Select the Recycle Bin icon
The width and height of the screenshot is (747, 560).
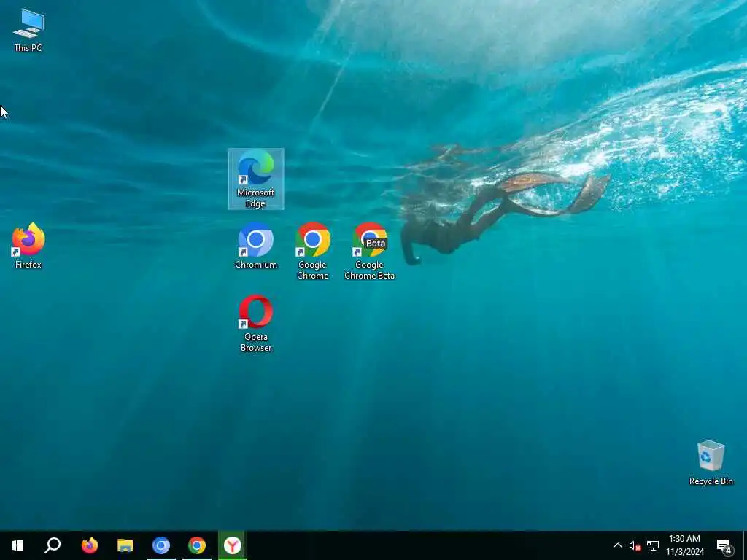[x=711, y=463]
